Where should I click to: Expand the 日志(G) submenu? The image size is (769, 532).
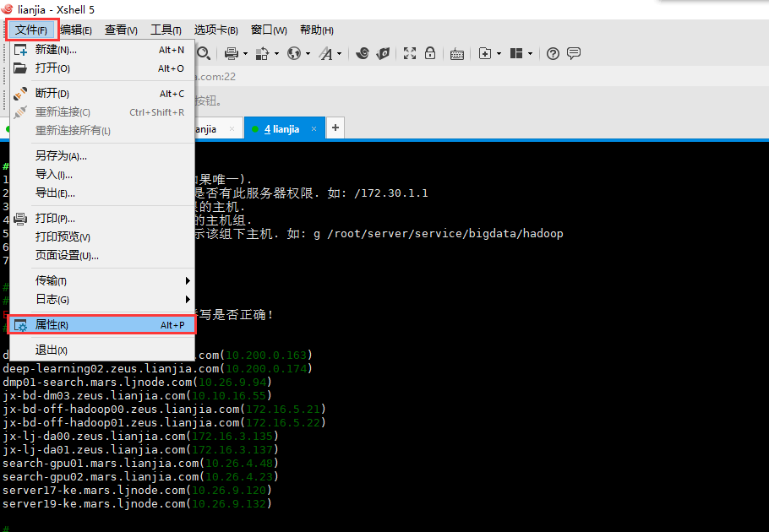102,299
